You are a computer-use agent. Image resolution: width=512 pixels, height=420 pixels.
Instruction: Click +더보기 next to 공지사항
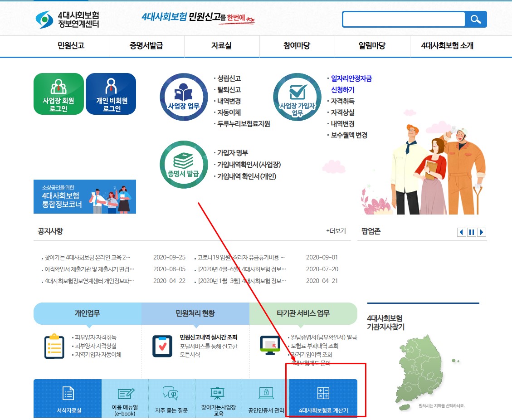pyautogui.click(x=336, y=231)
